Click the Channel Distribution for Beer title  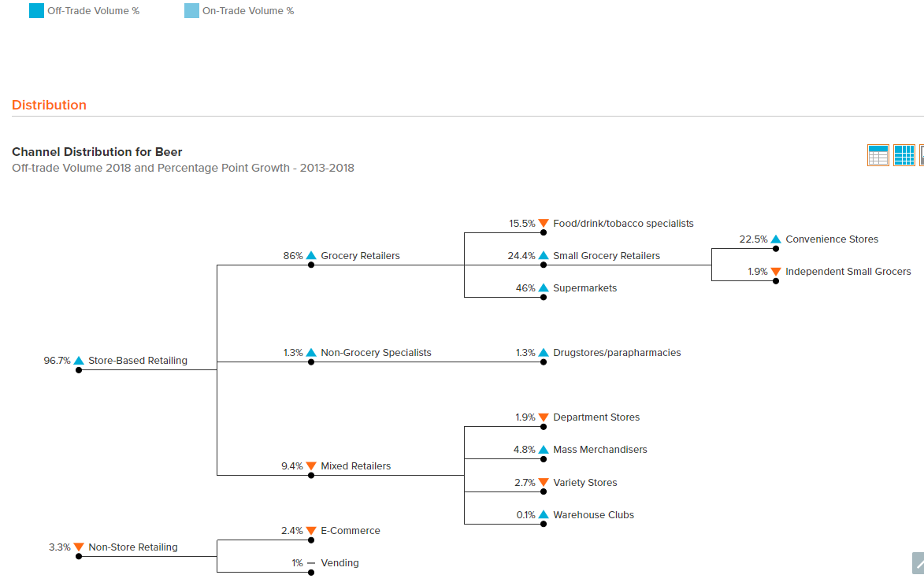(x=97, y=152)
